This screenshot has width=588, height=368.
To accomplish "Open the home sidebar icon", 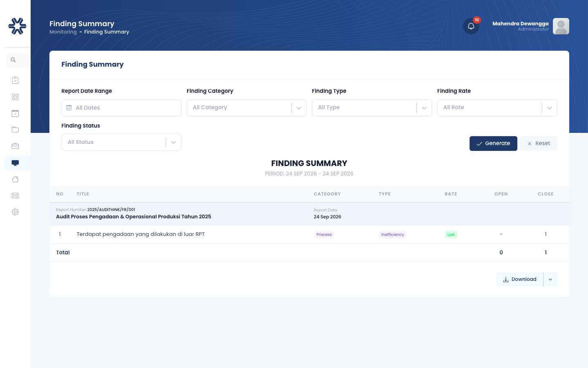I will [x=15, y=179].
